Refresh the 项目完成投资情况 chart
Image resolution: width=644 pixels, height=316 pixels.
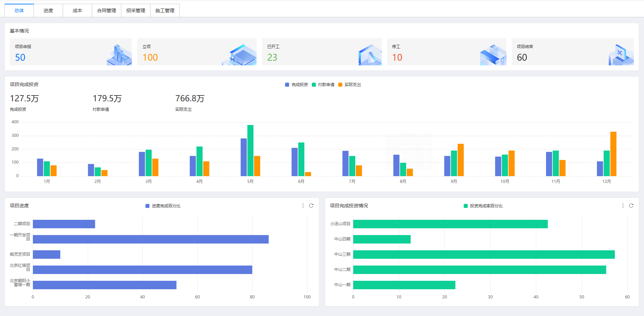(631, 206)
